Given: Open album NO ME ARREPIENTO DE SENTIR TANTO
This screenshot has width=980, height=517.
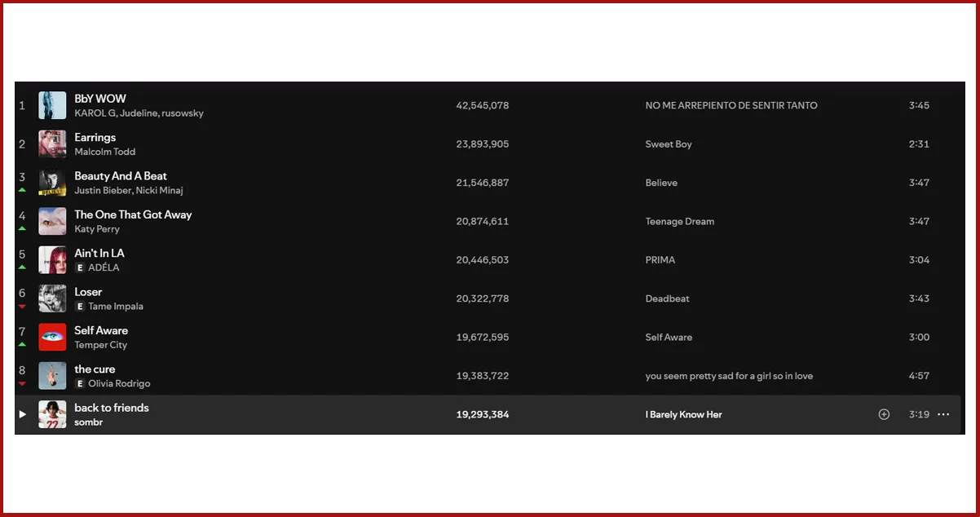Looking at the screenshot, I should tap(731, 105).
